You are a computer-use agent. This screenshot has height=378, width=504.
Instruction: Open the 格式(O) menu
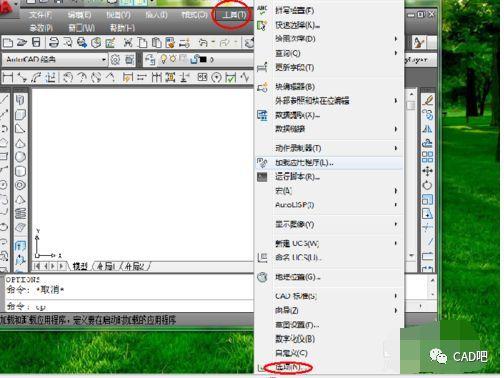pyautogui.click(x=194, y=15)
